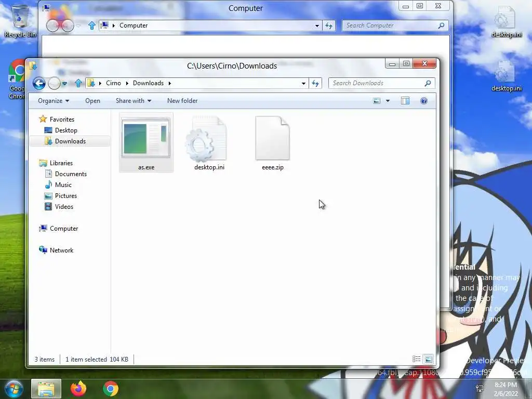The height and width of the screenshot is (399, 532).
Task: Select the lower desktop.ini desktop icon
Action: pyautogui.click(x=506, y=75)
